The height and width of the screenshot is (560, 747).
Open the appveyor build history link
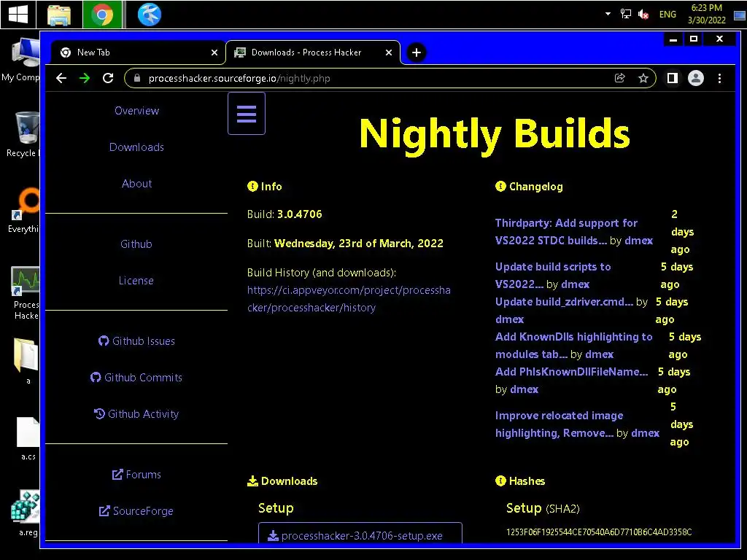coord(349,298)
